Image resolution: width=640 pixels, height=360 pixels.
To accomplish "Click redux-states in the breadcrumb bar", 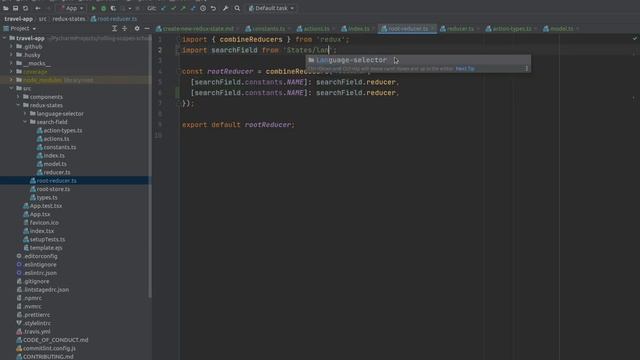I will point(68,19).
